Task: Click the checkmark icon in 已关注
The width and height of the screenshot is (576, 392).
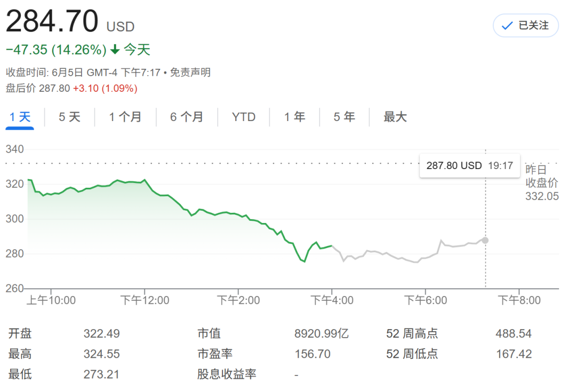Action: (507, 26)
